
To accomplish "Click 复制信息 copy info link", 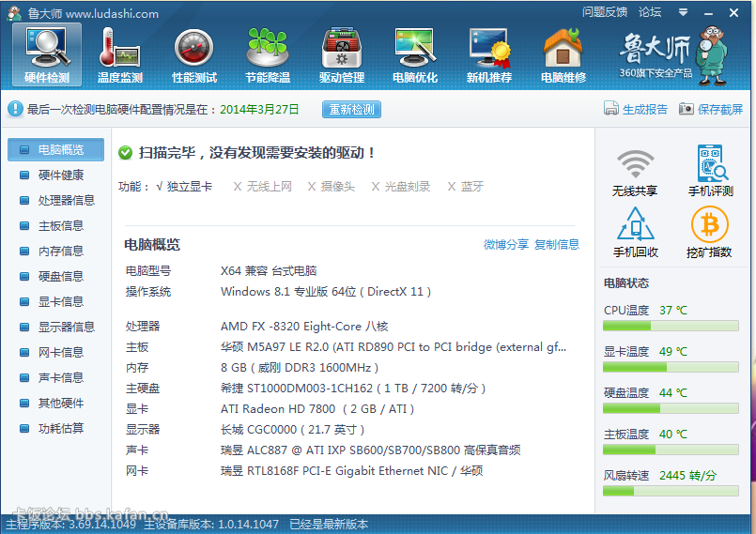I will pyautogui.click(x=557, y=245).
